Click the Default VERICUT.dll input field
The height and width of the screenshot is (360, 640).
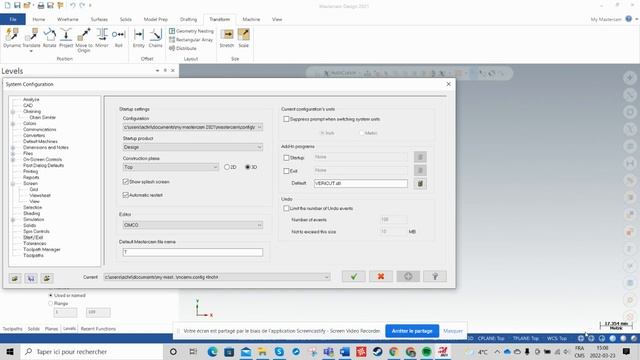point(360,184)
